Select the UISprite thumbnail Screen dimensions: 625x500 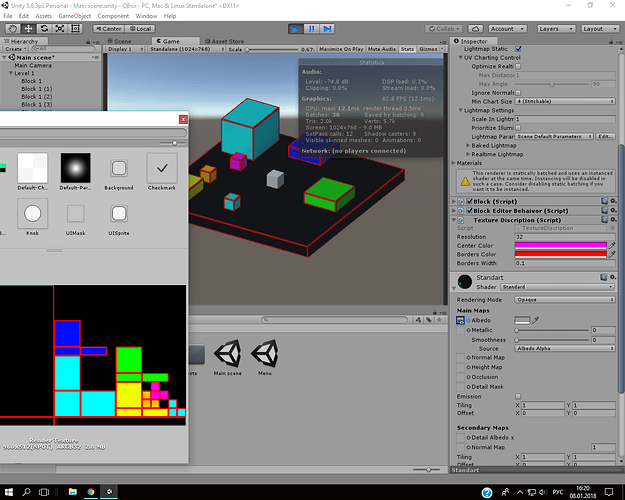pyautogui.click(x=119, y=214)
